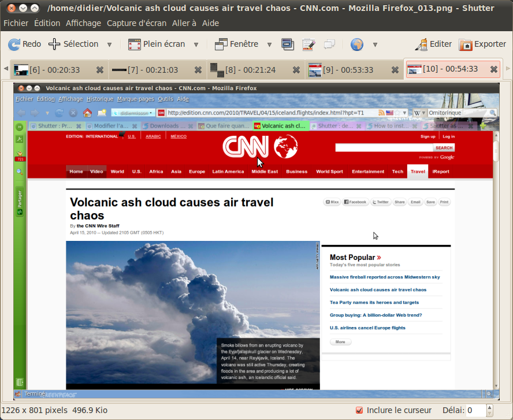The width and height of the screenshot is (513, 420).
Task: Close the [9] - 00:53:33 tab
Action: pos(395,70)
